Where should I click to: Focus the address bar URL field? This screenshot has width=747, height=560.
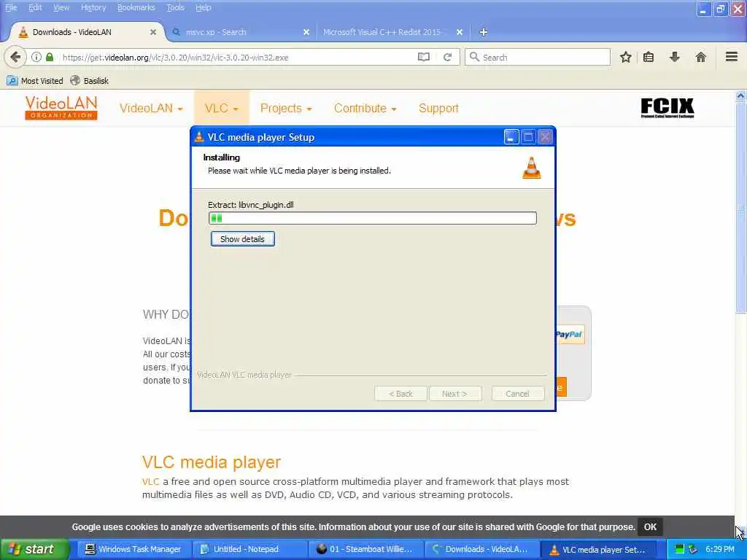(x=239, y=57)
